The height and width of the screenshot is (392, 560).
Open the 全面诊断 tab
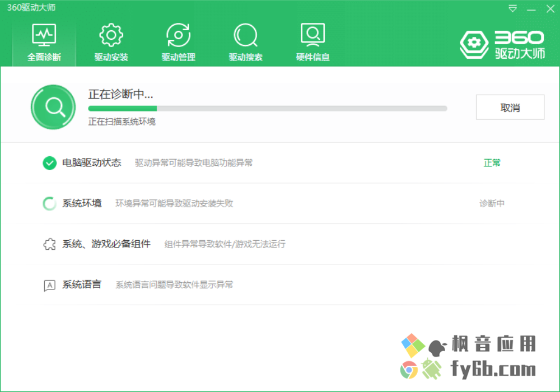44,42
